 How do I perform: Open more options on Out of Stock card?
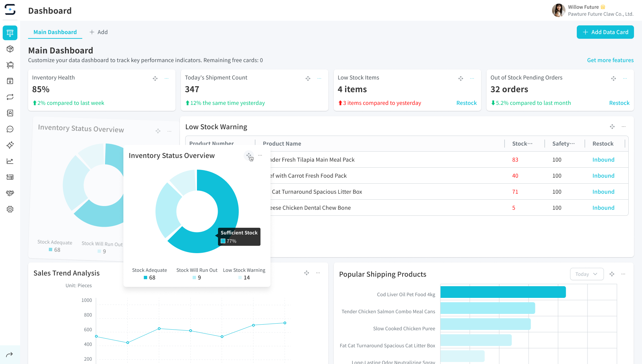point(625,78)
